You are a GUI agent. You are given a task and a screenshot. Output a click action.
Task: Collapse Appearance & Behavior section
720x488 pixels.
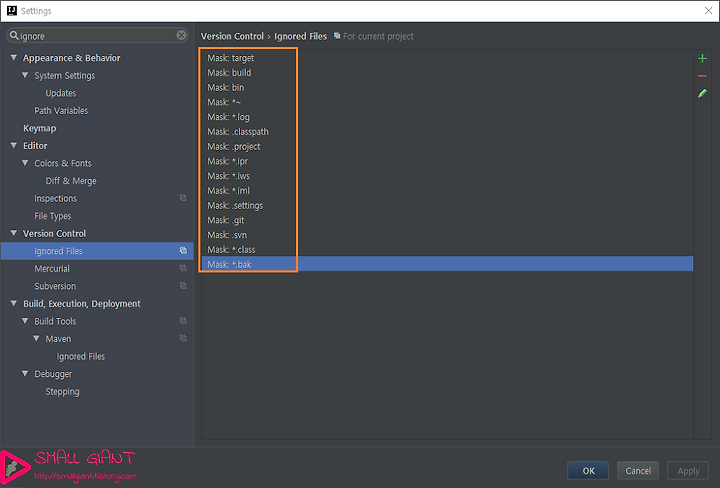[x=14, y=57]
